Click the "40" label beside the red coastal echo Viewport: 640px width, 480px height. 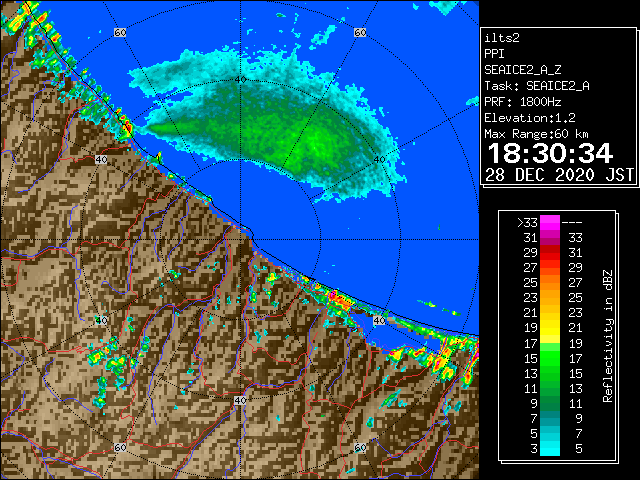[379, 320]
